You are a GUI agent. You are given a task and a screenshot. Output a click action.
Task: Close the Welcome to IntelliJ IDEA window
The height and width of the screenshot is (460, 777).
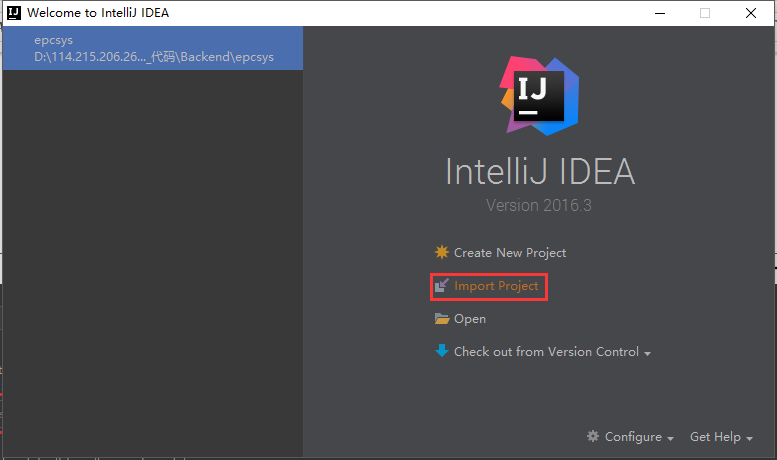point(750,13)
